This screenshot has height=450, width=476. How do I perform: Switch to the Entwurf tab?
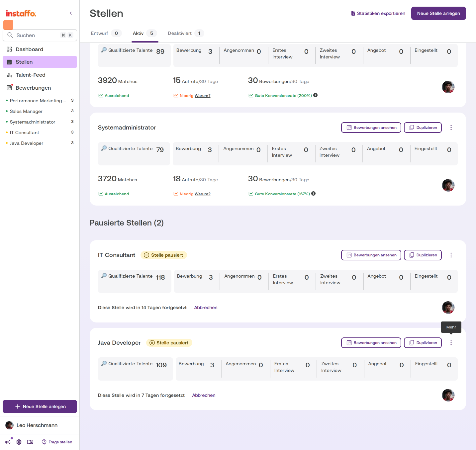[x=106, y=33]
